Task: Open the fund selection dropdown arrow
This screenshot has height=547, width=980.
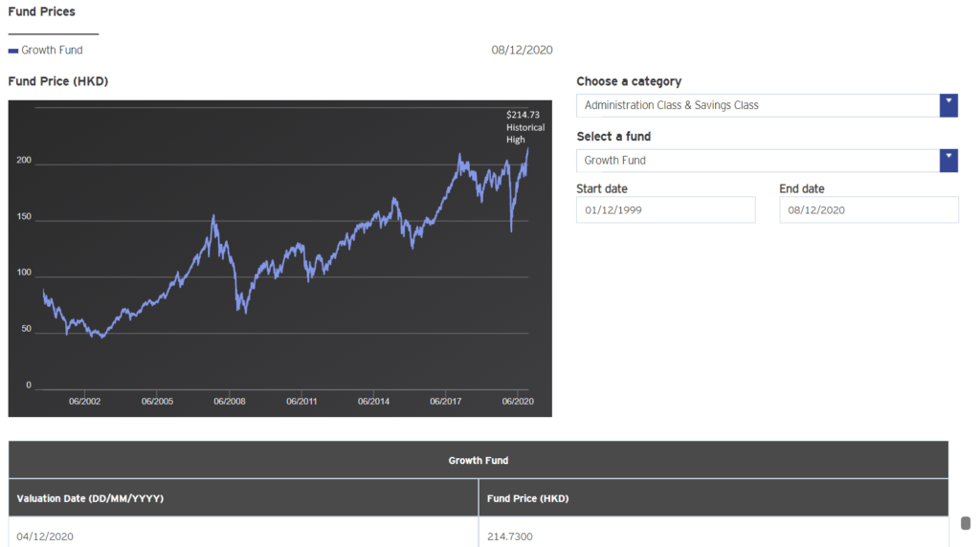Action: [x=948, y=161]
